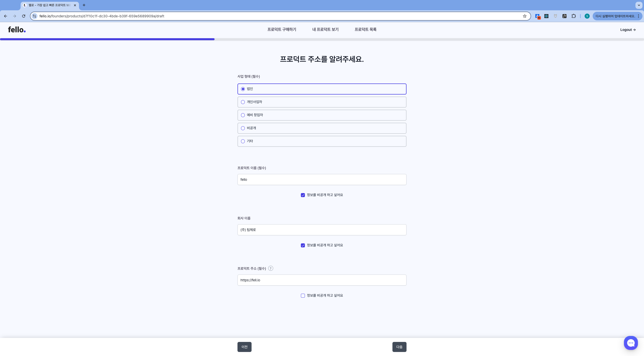Click the 이전 button
The height and width of the screenshot is (356, 644).
pyautogui.click(x=245, y=347)
